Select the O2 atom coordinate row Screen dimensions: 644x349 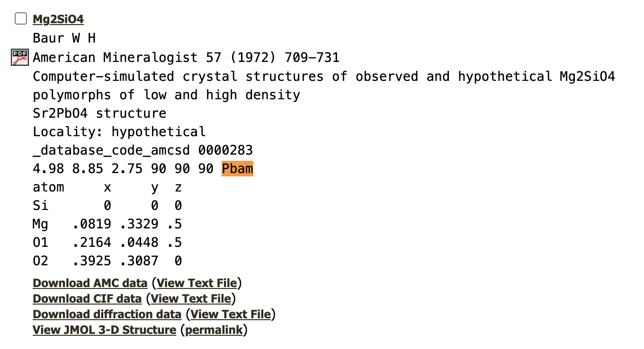click(x=107, y=261)
